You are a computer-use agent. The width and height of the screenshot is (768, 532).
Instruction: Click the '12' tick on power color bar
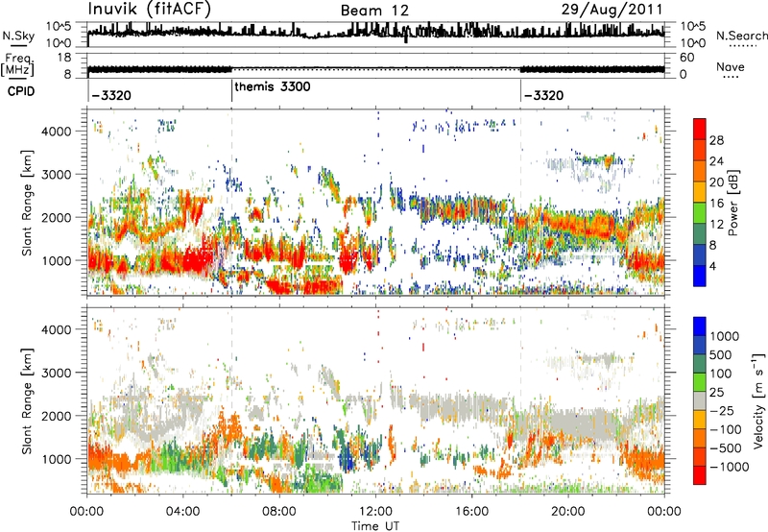(x=716, y=225)
